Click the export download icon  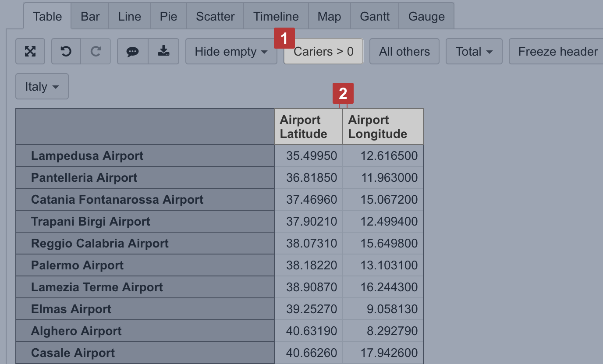(x=163, y=52)
